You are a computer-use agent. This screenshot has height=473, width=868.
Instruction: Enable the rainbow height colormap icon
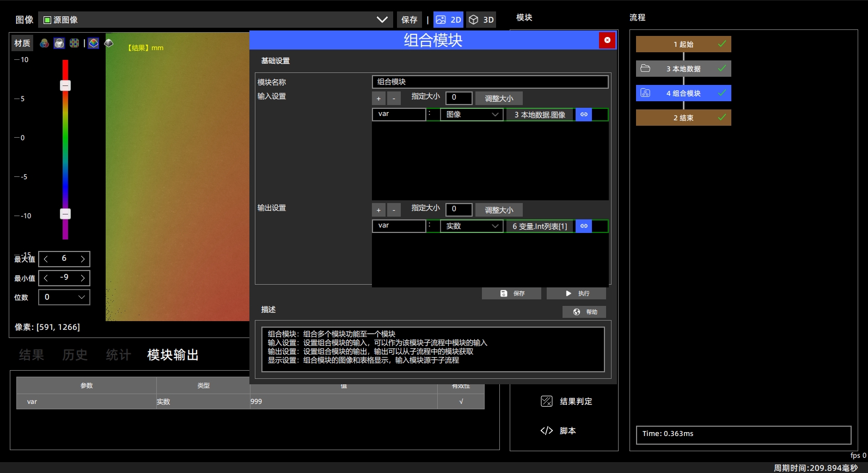(x=94, y=43)
